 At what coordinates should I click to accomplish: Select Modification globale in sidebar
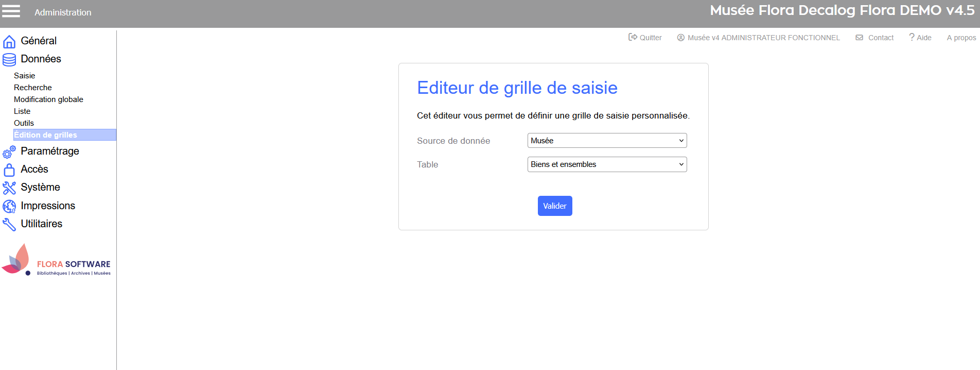point(48,99)
